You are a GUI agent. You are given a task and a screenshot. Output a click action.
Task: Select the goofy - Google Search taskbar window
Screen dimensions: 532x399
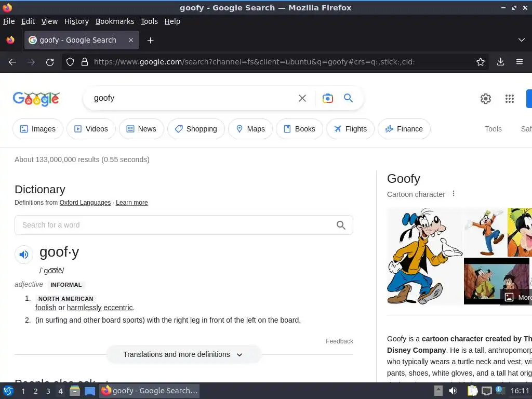(149, 391)
